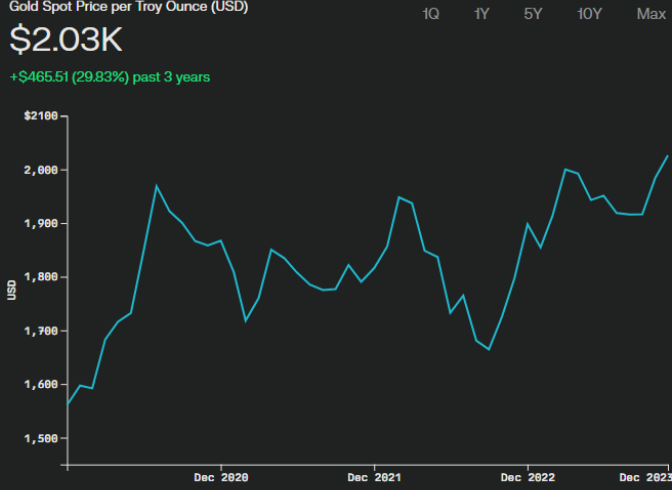Switch chart to 1Y range
This screenshot has width=672, height=490.
482,14
